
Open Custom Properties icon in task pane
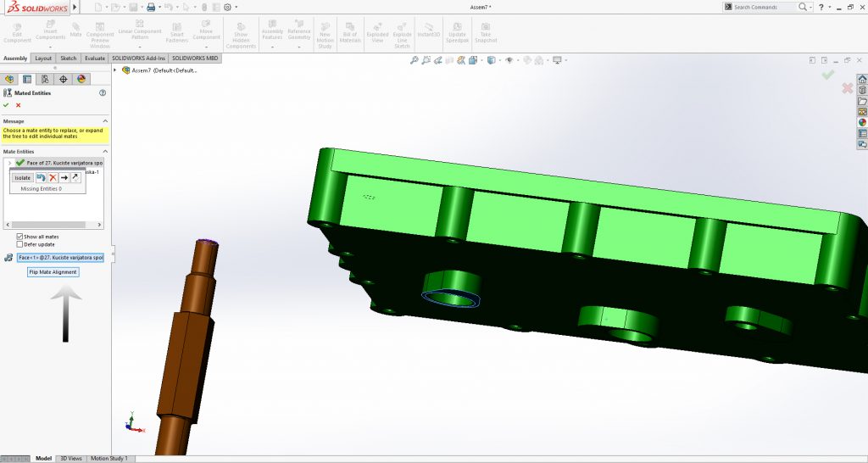point(862,133)
